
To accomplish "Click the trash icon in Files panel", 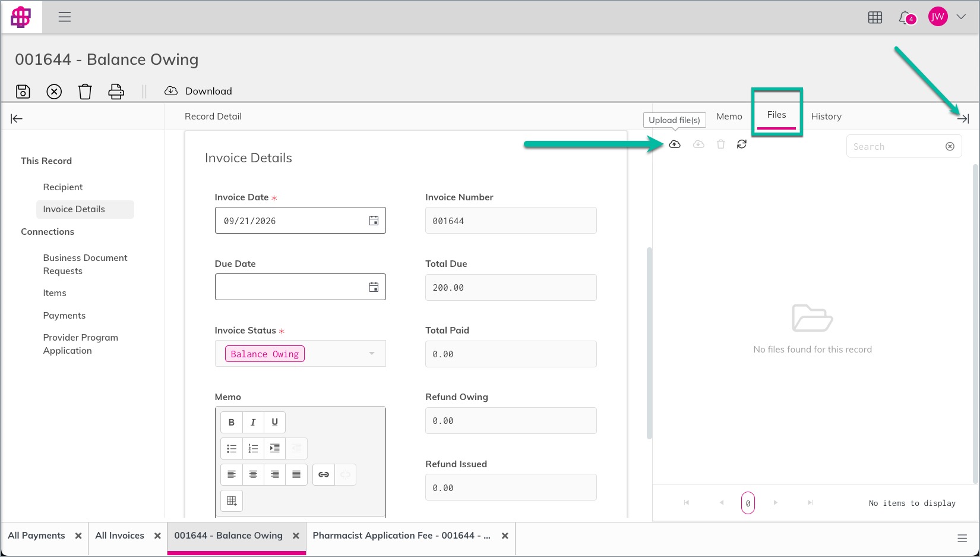I will (x=720, y=144).
